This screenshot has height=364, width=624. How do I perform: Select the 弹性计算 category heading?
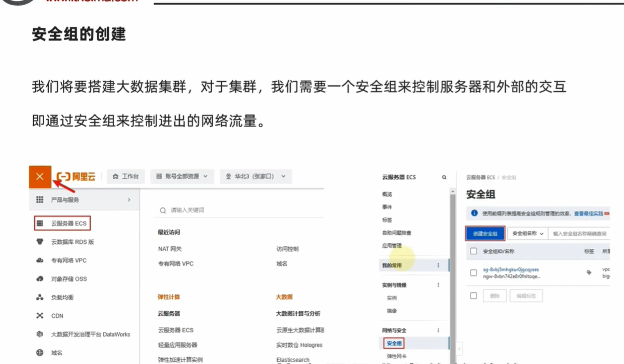(169, 297)
